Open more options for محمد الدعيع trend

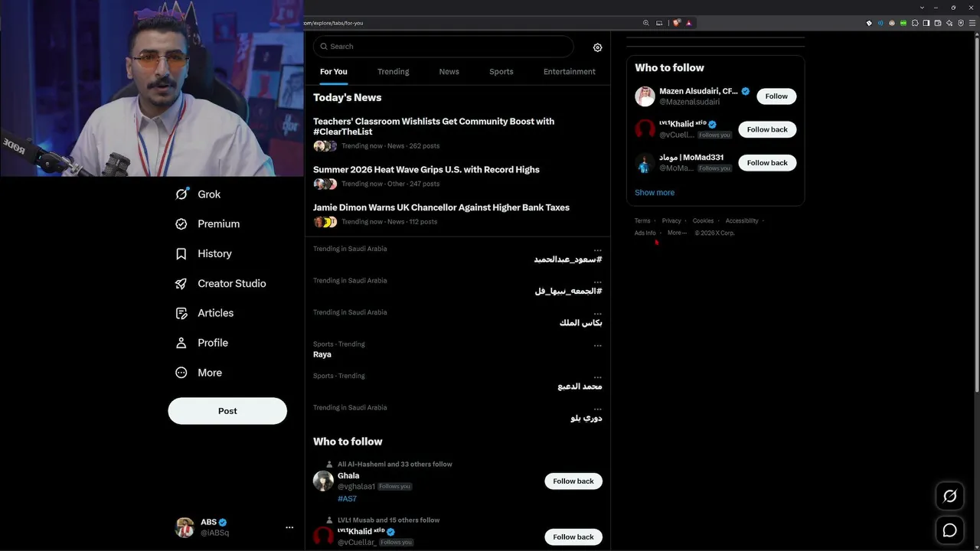[x=598, y=377]
